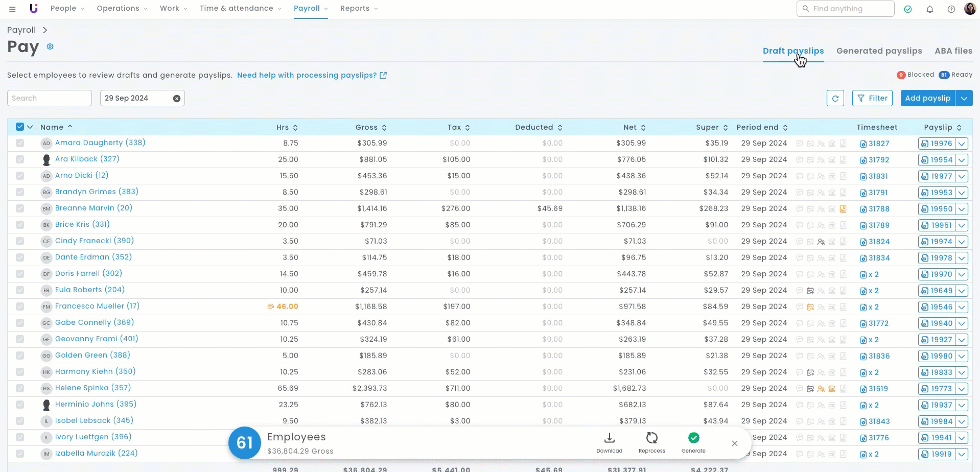The width and height of the screenshot is (980, 472).
Task: Click the refresh payslips icon button
Action: (x=835, y=98)
